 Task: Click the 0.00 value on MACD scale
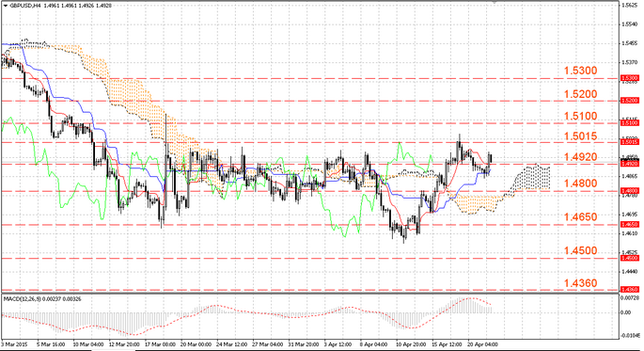click(626, 312)
